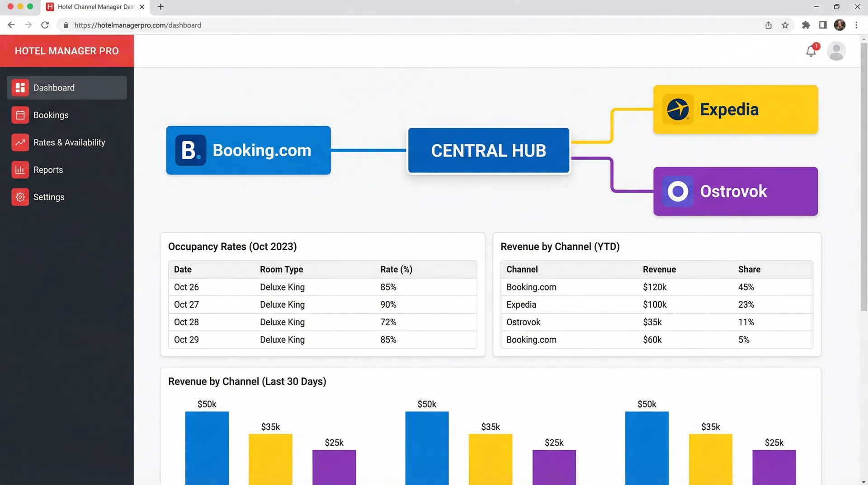This screenshot has height=485, width=868.
Task: Click the Date column header
Action: pyautogui.click(x=183, y=270)
